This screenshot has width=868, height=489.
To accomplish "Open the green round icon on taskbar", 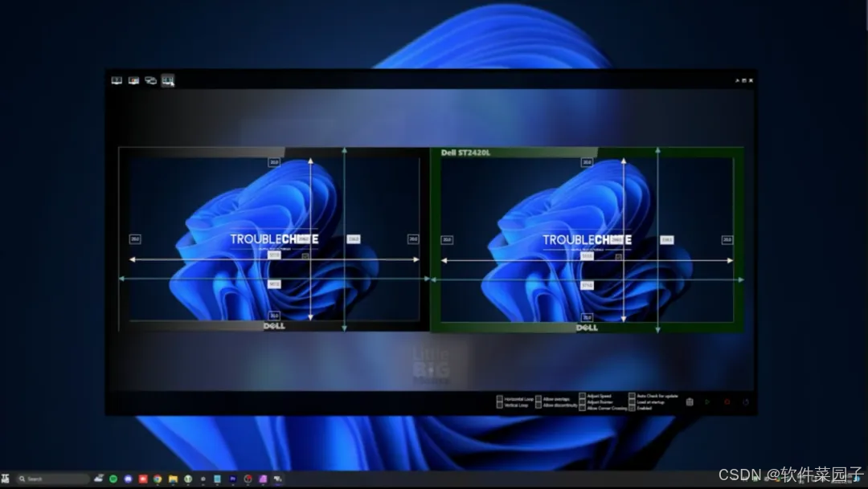I will tap(188, 479).
